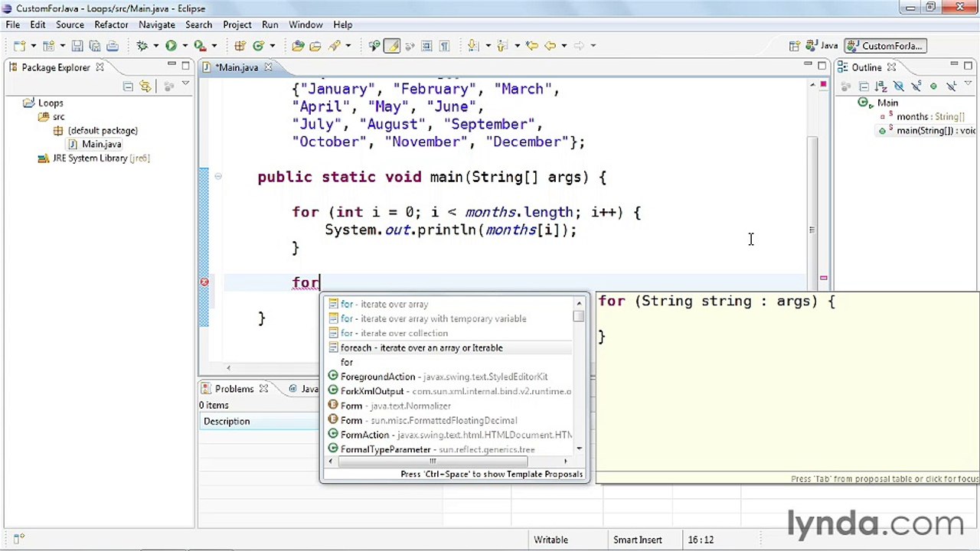
Task: Toggle Hide Non-Public Members in Outline
Action: (933, 86)
